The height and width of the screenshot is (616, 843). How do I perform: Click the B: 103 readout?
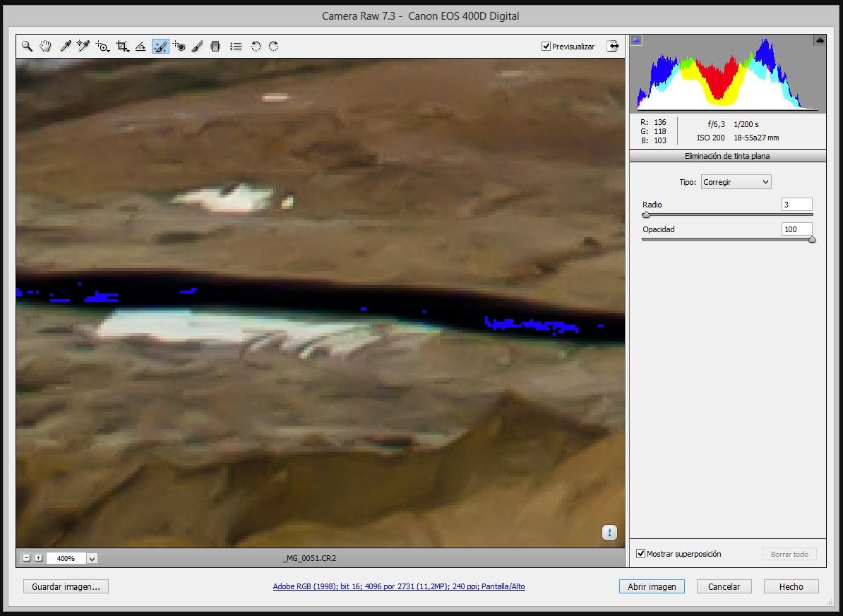(x=653, y=140)
